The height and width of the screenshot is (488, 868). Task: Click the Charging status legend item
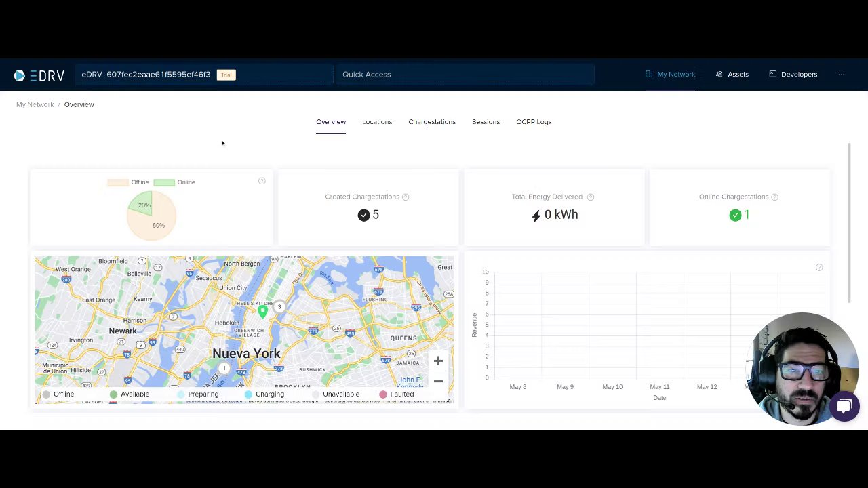click(264, 394)
